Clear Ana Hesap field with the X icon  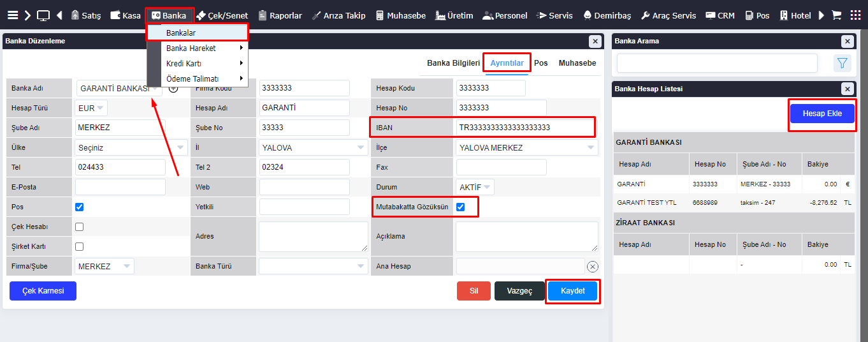pyautogui.click(x=592, y=267)
